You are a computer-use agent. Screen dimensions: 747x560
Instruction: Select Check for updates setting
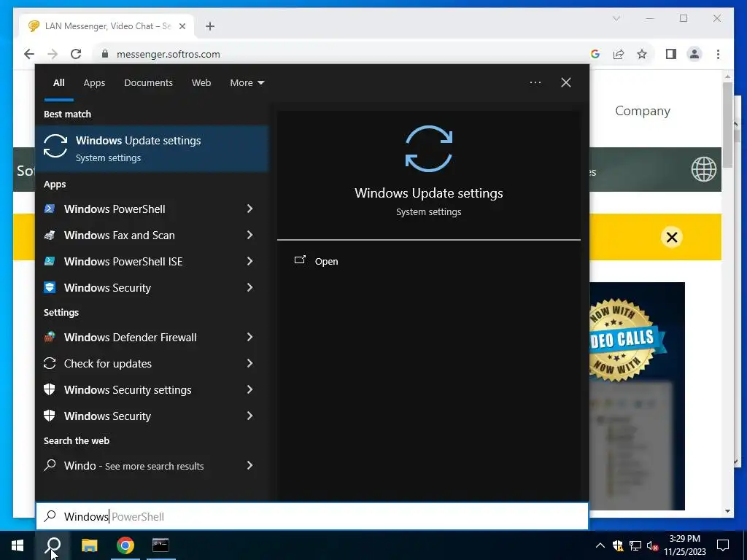point(108,364)
